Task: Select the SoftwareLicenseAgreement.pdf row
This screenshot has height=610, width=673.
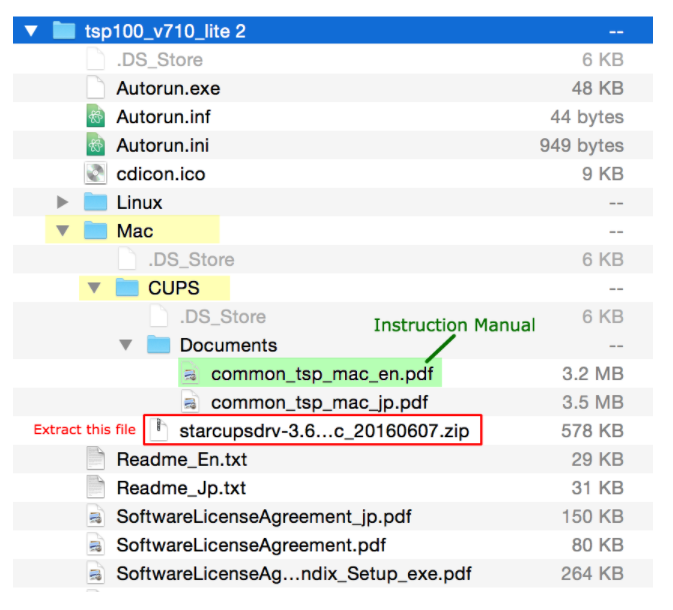Action: [252, 546]
